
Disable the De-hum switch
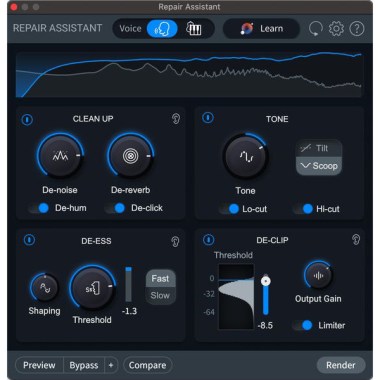pos(39,208)
